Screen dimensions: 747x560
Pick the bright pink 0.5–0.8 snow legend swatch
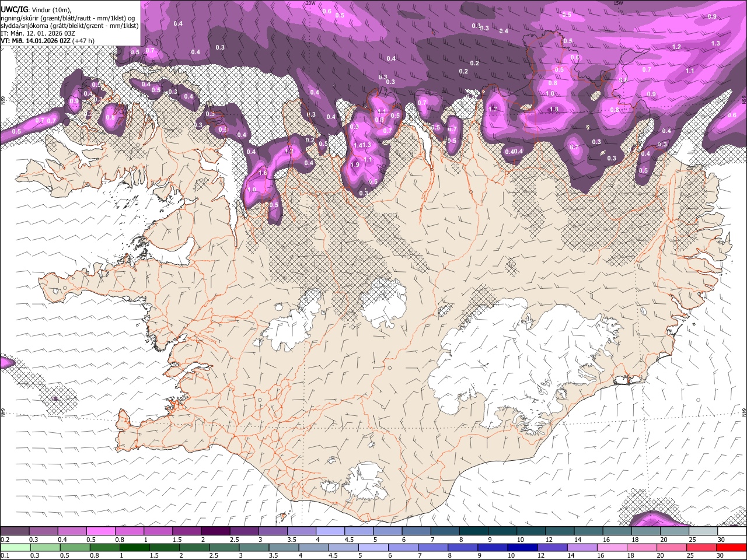[x=100, y=531]
